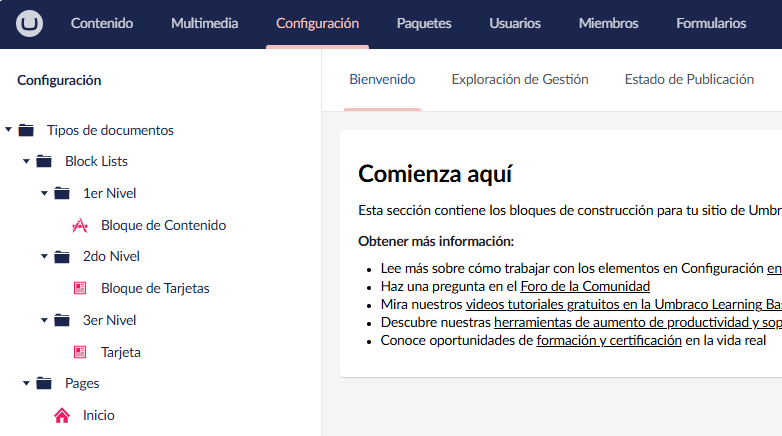The image size is (782, 436).
Task: Select the Pages tree label
Action: [82, 383]
